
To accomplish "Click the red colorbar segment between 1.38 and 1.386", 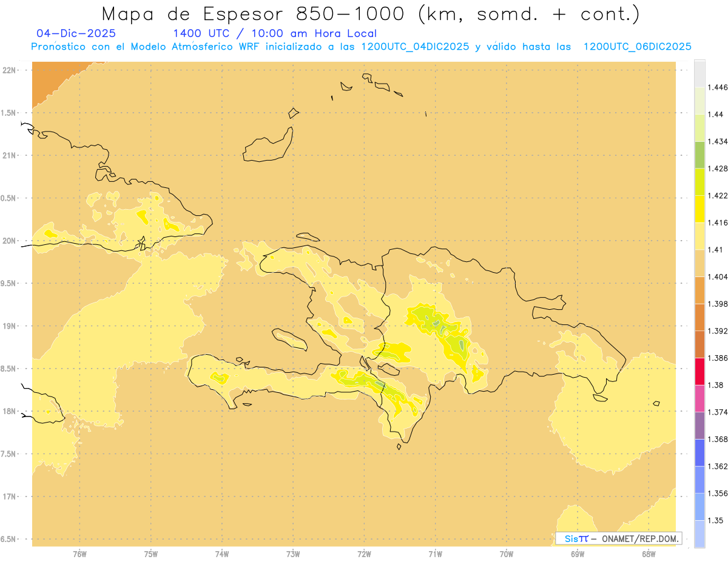I will click(x=699, y=372).
